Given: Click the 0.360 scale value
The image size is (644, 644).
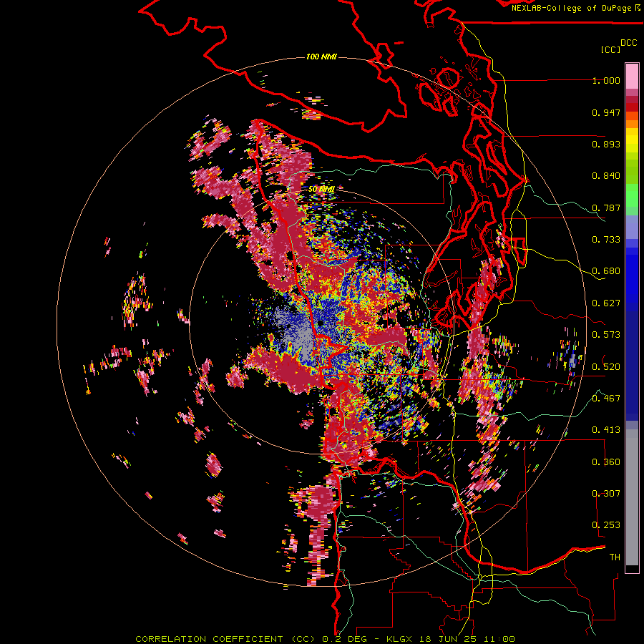Looking at the screenshot, I should point(606,462).
